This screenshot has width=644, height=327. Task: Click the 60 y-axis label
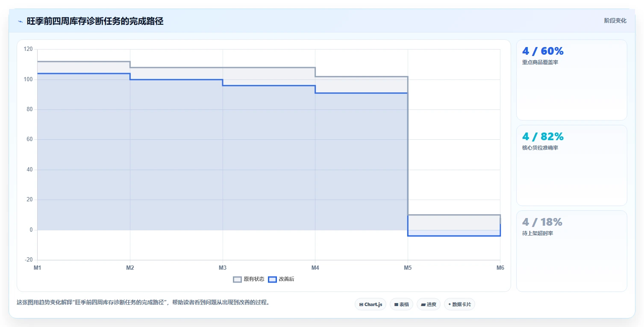pyautogui.click(x=29, y=139)
